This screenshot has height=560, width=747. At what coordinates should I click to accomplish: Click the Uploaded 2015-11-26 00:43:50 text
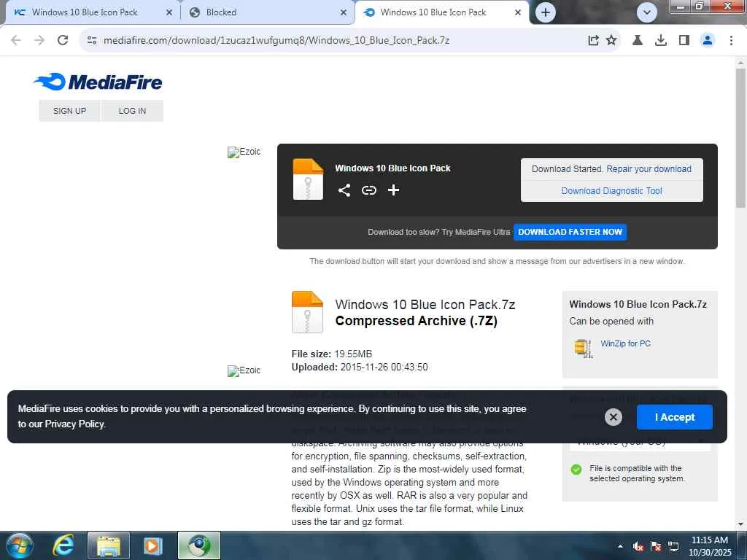360,367
